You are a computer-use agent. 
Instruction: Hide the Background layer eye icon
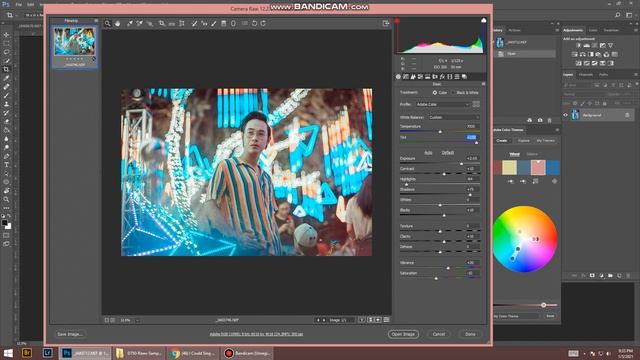566,115
